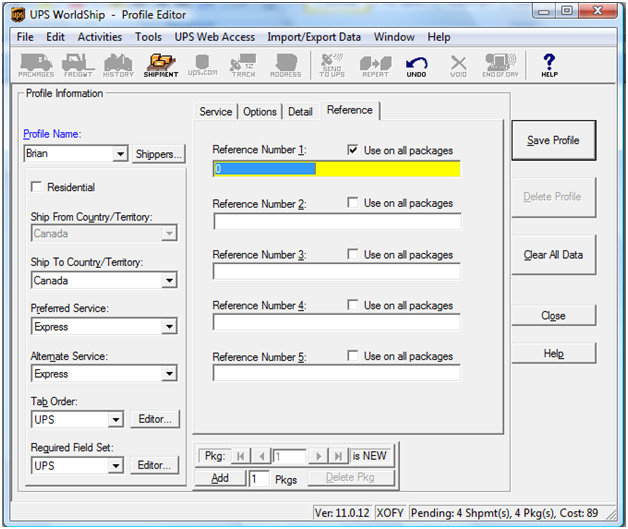
Task: Enable Use on all packages for Reference 5
Action: coord(352,356)
